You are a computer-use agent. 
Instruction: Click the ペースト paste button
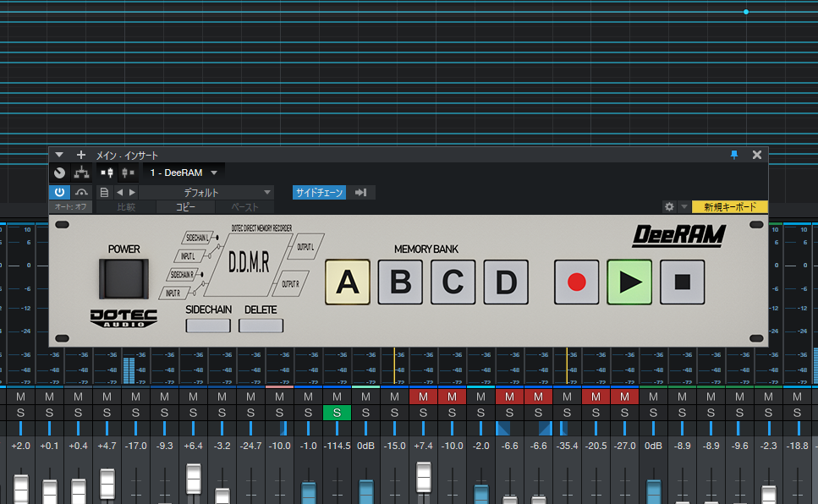pos(244,207)
